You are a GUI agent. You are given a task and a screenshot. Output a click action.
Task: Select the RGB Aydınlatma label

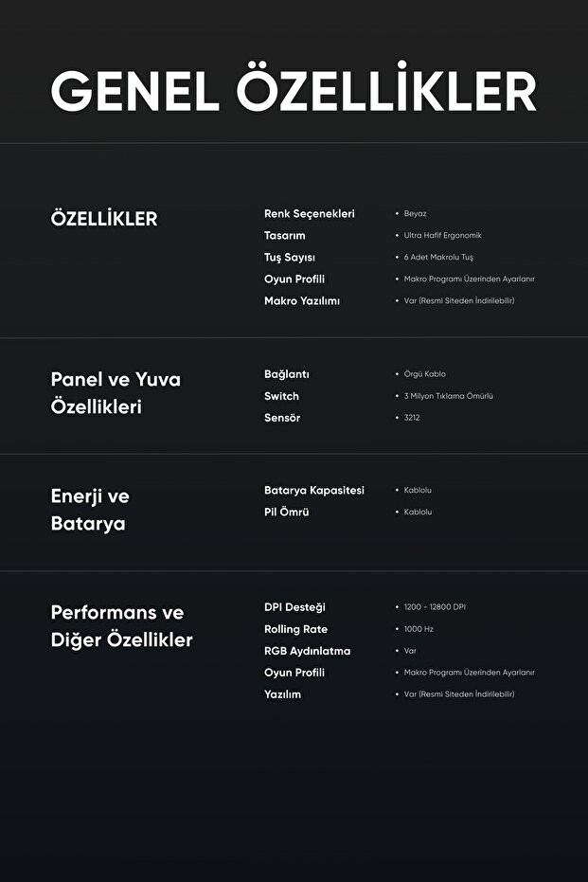pos(307,651)
